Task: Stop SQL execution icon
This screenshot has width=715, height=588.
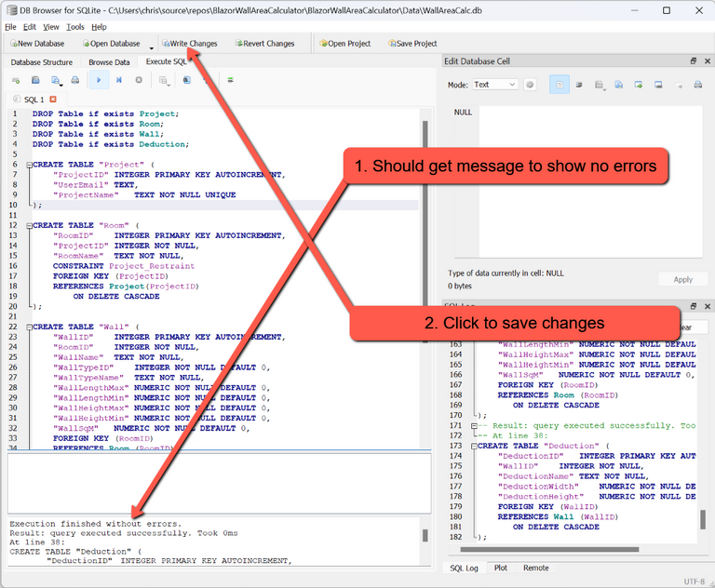Action: (x=139, y=80)
